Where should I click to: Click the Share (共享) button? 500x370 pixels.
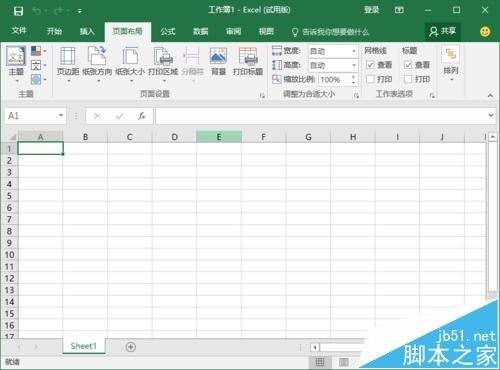tap(443, 31)
